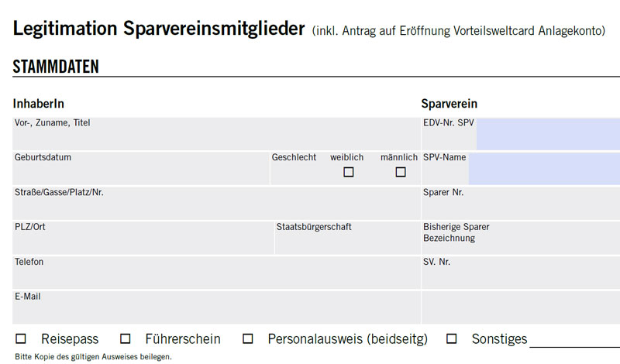The width and height of the screenshot is (620, 364).
Task: Click the Sparer Nr. field
Action: tap(520, 206)
